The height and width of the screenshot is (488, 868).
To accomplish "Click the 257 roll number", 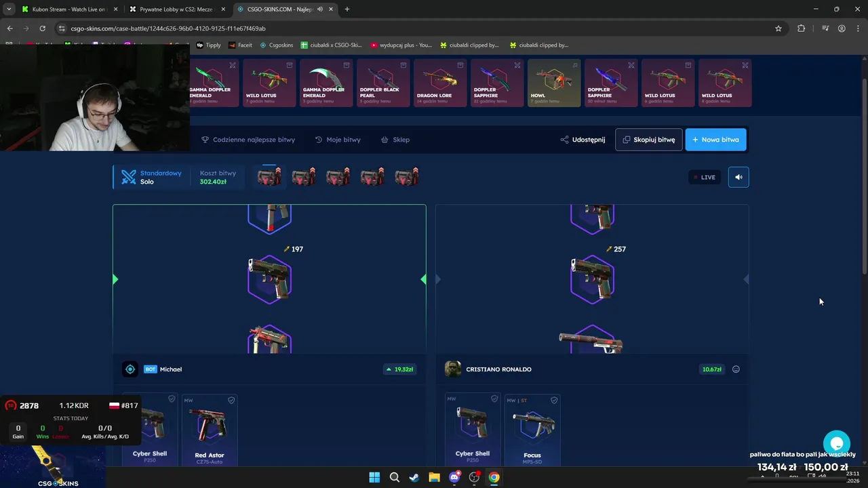I will point(620,249).
